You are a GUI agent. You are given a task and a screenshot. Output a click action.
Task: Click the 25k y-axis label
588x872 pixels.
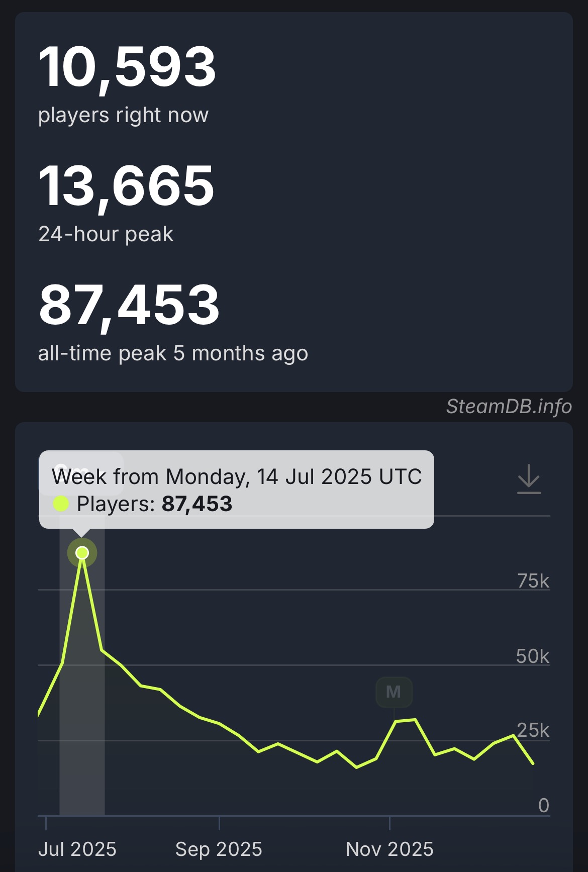tap(533, 730)
